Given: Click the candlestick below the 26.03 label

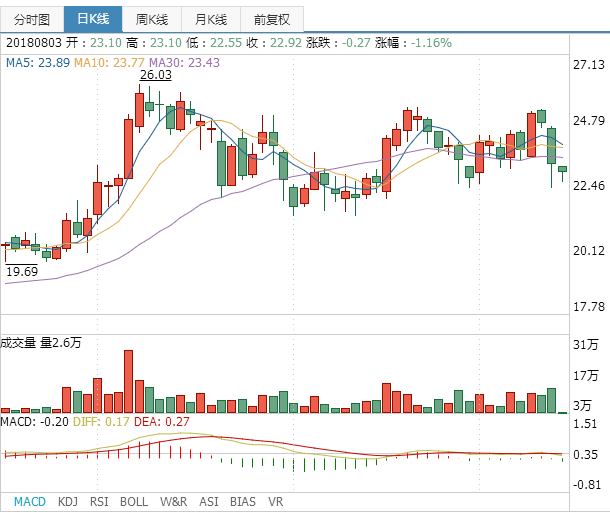Looking at the screenshot, I should coord(139,109).
